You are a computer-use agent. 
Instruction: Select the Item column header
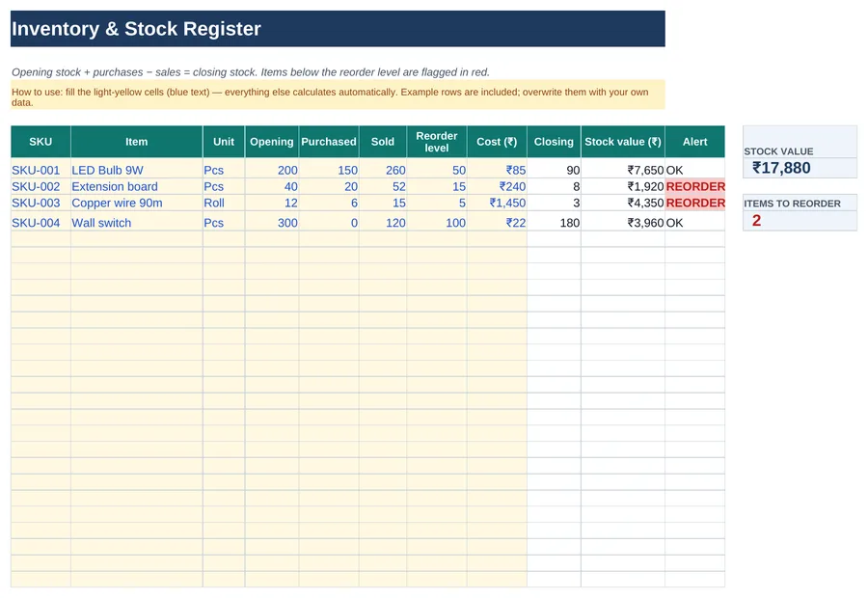137,142
